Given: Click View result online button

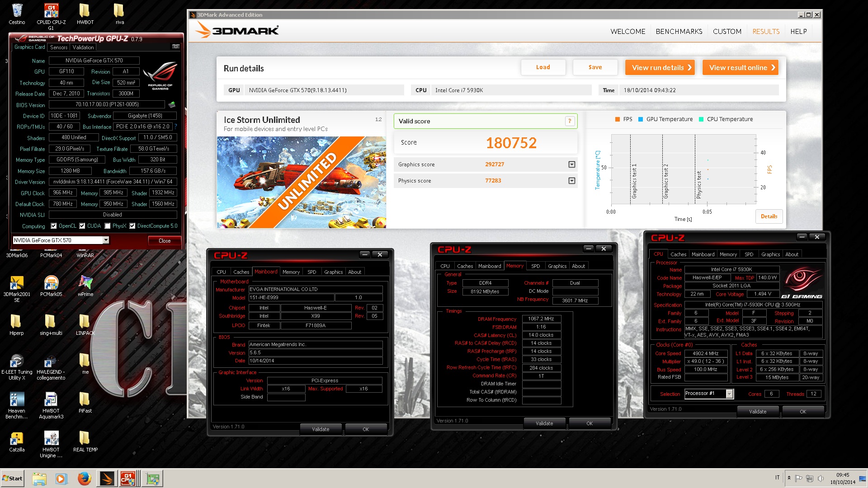Looking at the screenshot, I should [741, 67].
